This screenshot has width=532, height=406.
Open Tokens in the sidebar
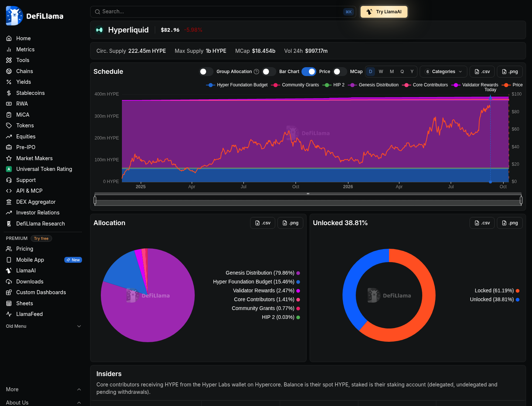click(x=25, y=125)
